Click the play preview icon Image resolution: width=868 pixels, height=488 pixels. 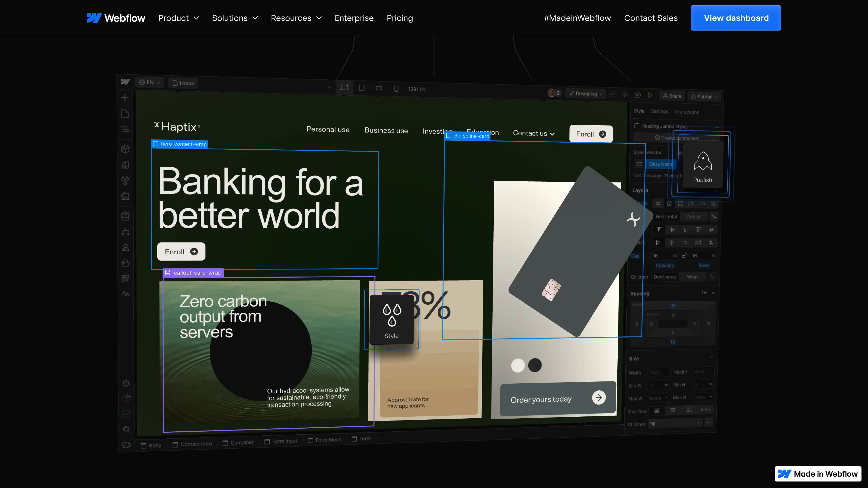[x=650, y=95]
